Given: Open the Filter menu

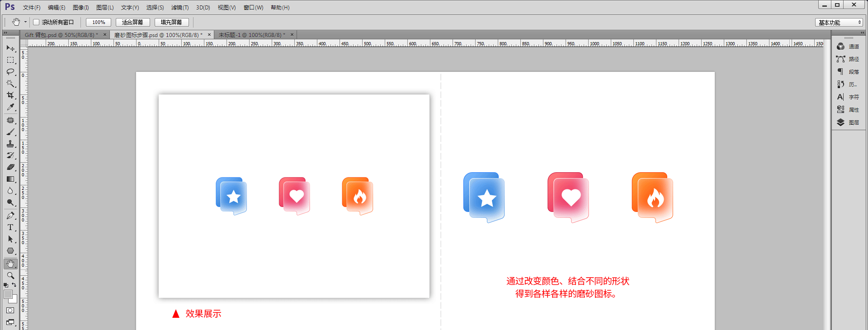Looking at the screenshot, I should [x=180, y=8].
